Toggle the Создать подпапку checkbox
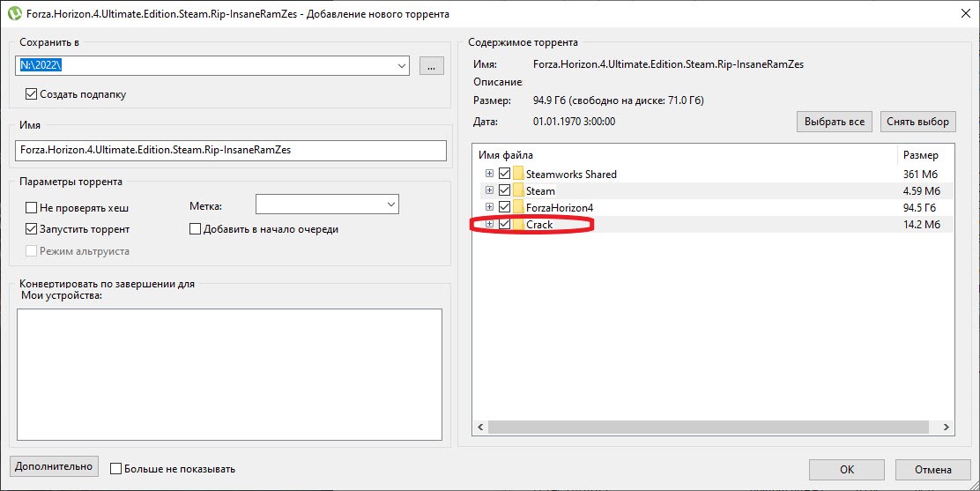 (x=31, y=94)
